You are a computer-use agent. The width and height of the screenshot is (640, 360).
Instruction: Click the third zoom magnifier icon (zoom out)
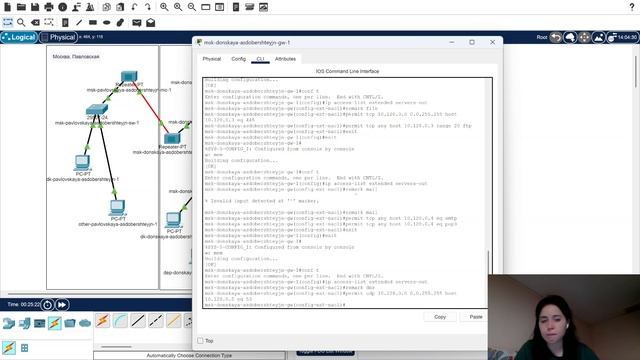(192, 7)
